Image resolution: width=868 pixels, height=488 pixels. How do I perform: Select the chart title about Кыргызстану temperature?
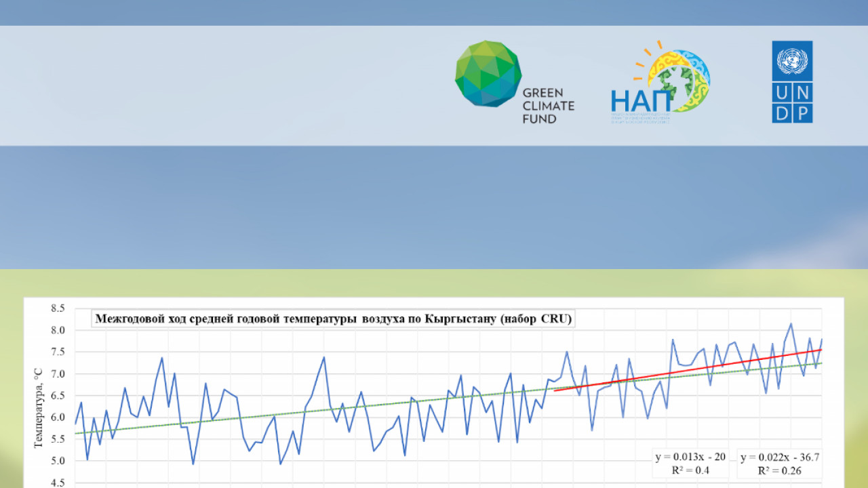pos(333,319)
